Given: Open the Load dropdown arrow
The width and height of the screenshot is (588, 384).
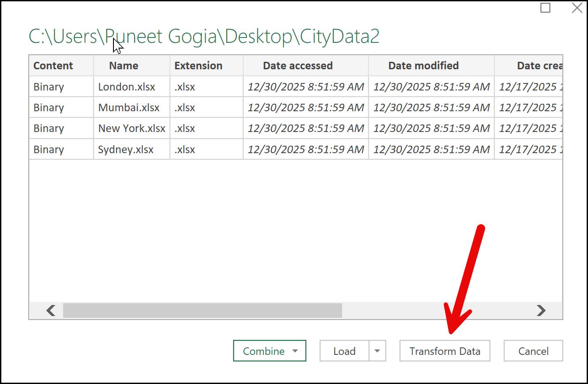Looking at the screenshot, I should tap(377, 351).
